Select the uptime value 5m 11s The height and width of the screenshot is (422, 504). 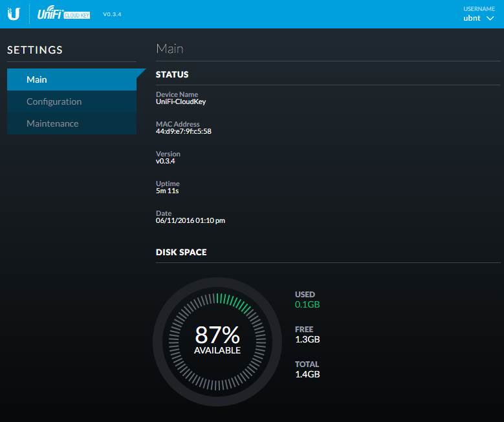167,191
